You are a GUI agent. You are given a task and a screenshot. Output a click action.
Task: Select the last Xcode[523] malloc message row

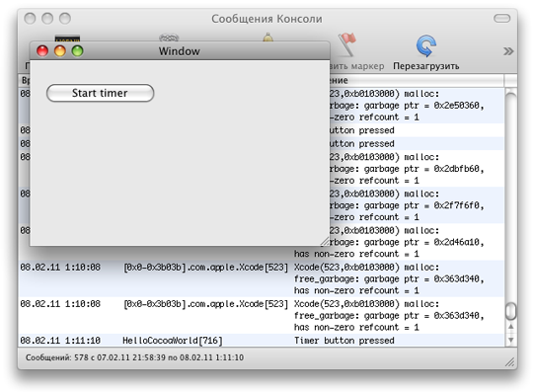(x=262, y=316)
